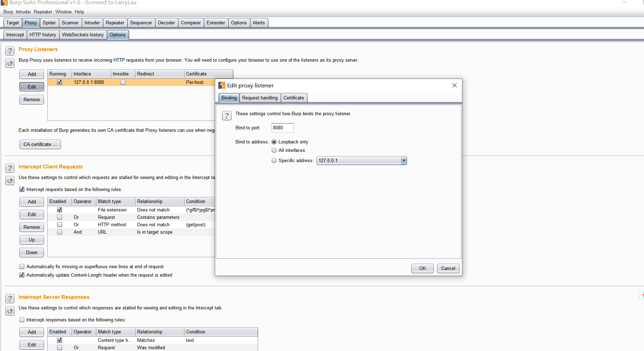The width and height of the screenshot is (644, 351).
Task: Close the Edit proxy listener dialog
Action: click(455, 85)
